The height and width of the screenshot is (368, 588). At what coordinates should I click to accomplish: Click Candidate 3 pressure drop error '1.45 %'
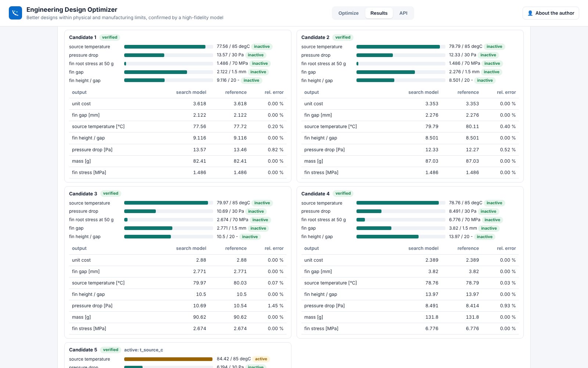click(x=276, y=306)
